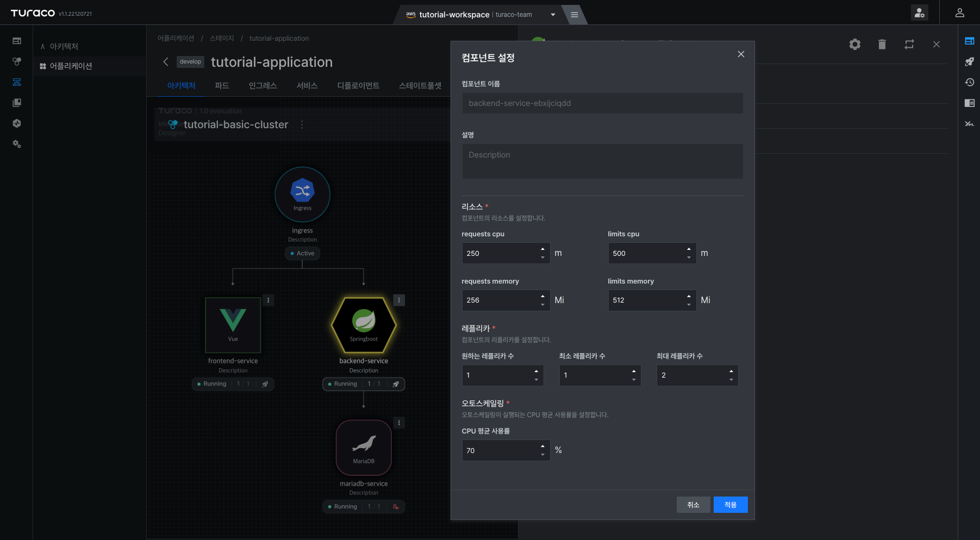Viewport: 980px width, 540px height.
Task: Click the trash delete icon
Action: 882,45
